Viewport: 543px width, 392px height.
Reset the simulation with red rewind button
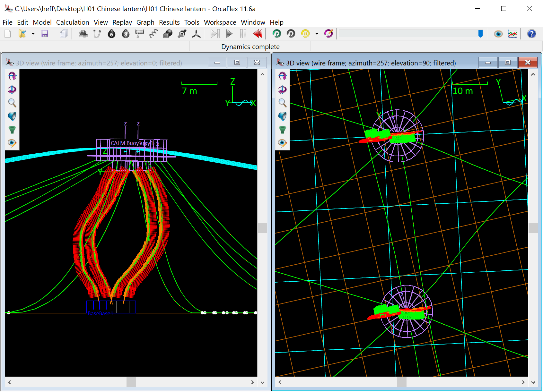[258, 34]
